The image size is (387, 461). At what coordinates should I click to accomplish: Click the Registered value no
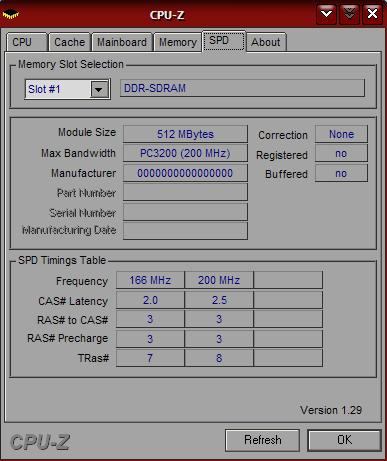click(341, 153)
